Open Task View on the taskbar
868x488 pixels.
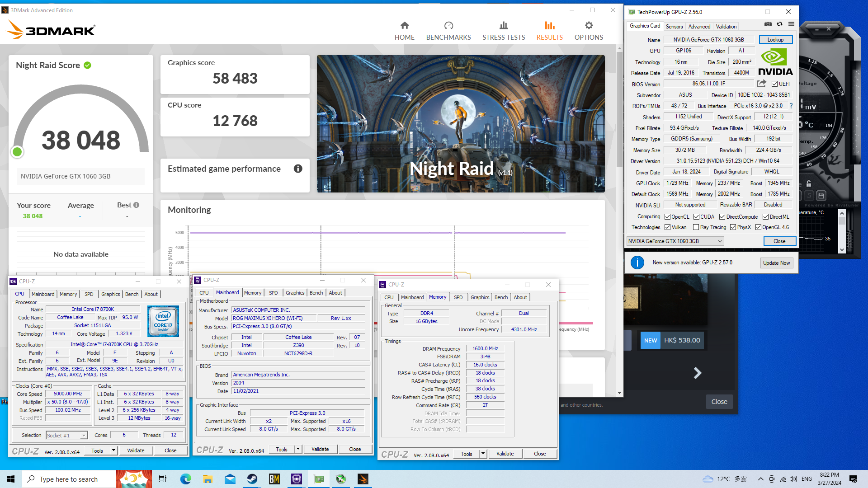click(163, 479)
